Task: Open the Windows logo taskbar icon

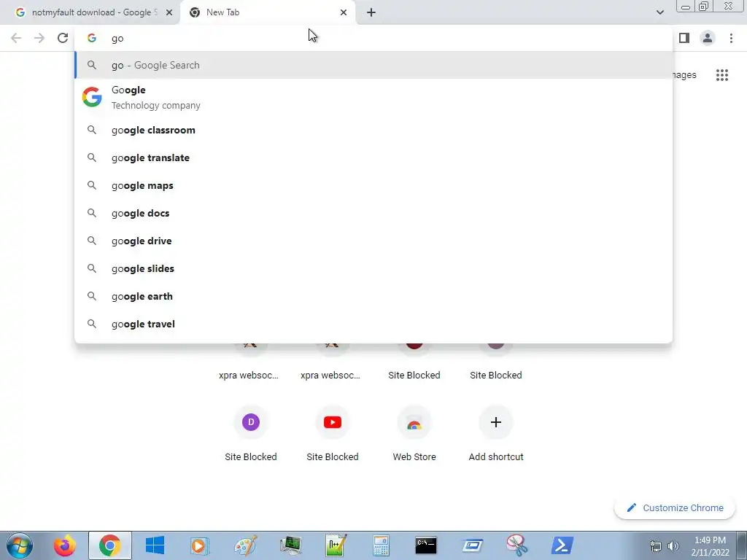Action: (155, 545)
